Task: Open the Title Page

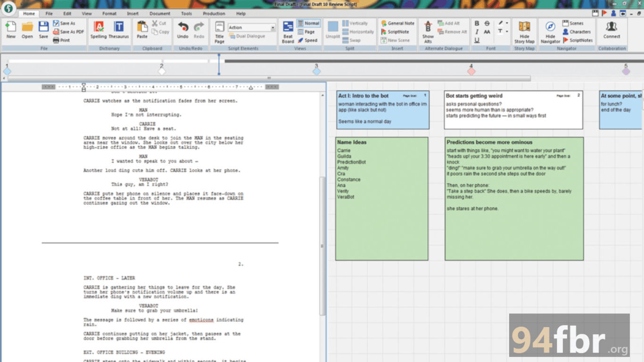Action: tap(220, 32)
